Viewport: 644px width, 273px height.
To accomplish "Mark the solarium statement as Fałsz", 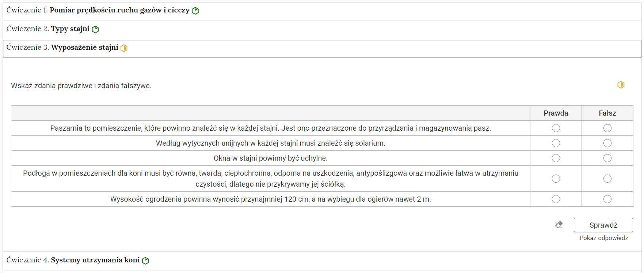I will (607, 143).
